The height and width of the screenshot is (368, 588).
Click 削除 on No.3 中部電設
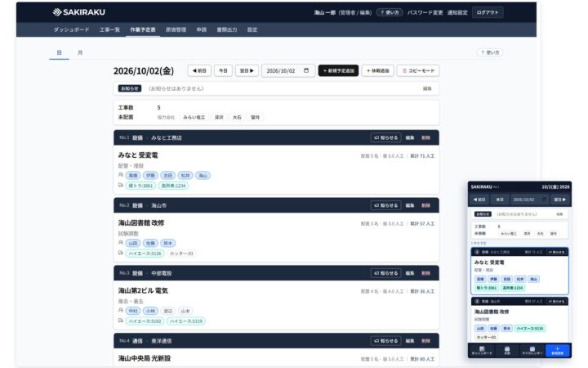tap(425, 273)
